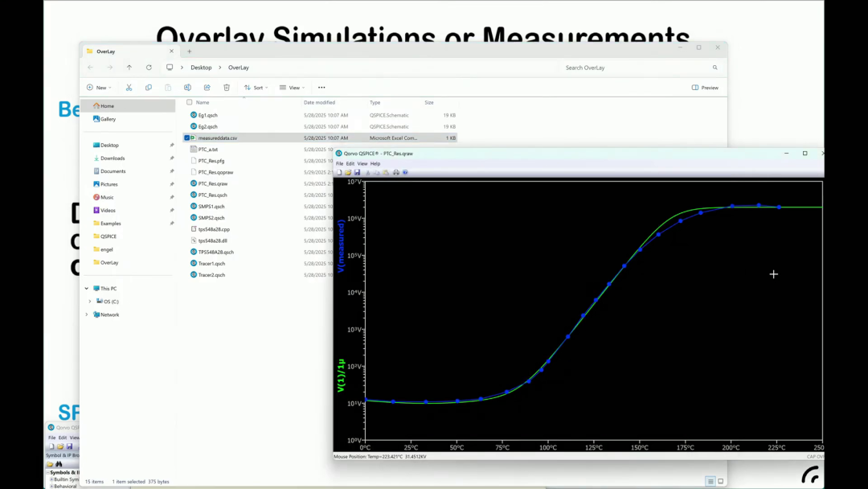Screen dimensions: 868x489
Task: Click OverLay in the address bar breadcrumb
Action: click(239, 68)
